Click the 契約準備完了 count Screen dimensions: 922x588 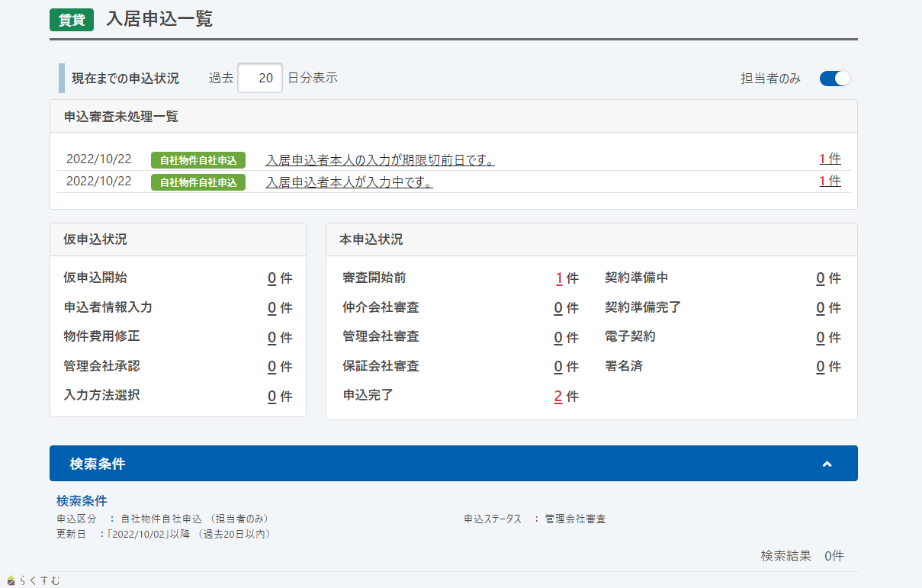821,308
